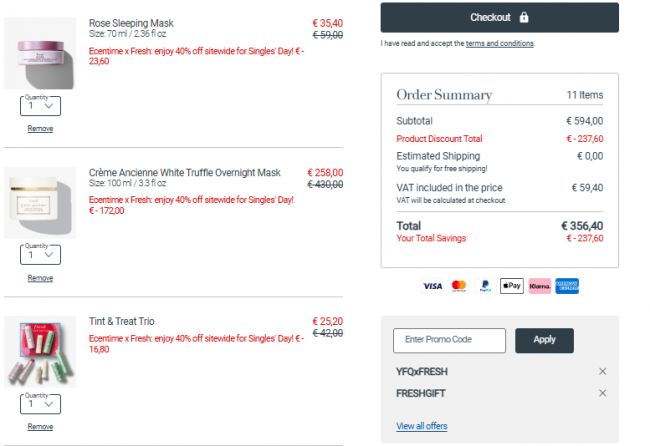Click the Mastercard payment icon

tap(459, 286)
